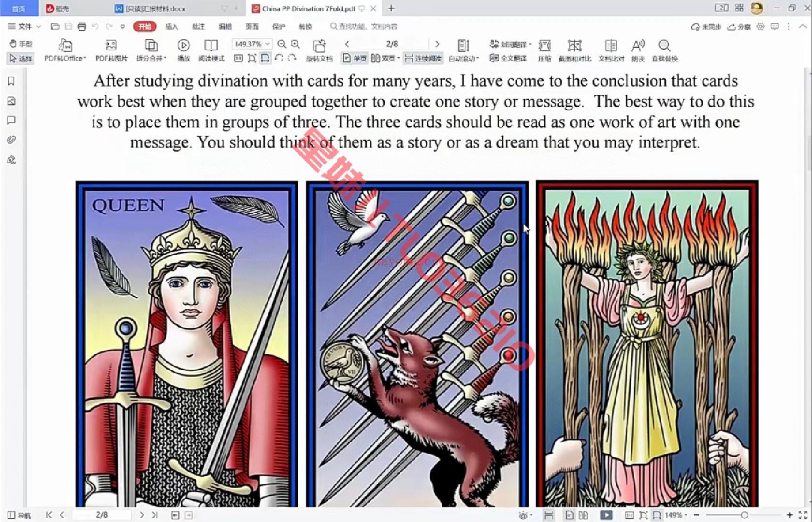Choose fit page view icon in toolbar

pyautogui.click(x=252, y=58)
